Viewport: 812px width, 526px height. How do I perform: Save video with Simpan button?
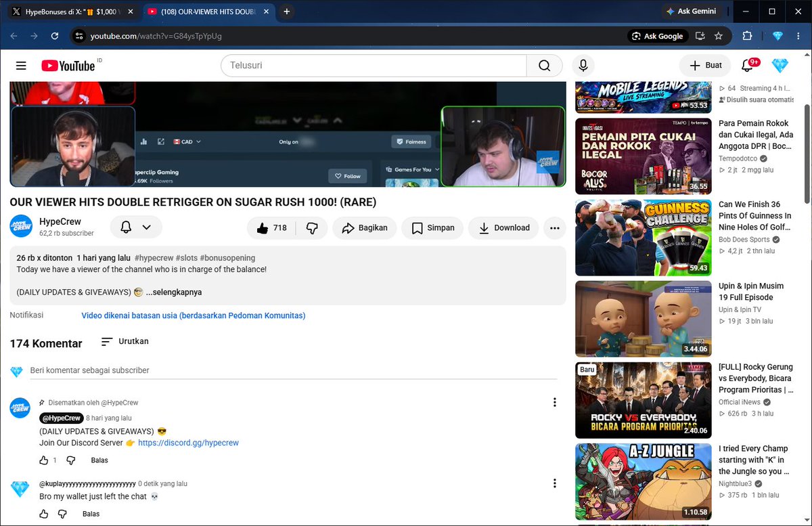pos(433,228)
